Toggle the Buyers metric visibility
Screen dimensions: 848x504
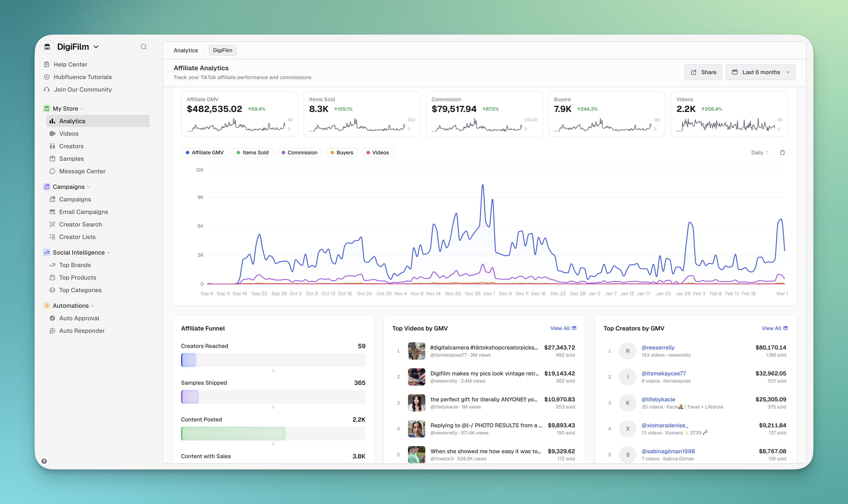(342, 153)
